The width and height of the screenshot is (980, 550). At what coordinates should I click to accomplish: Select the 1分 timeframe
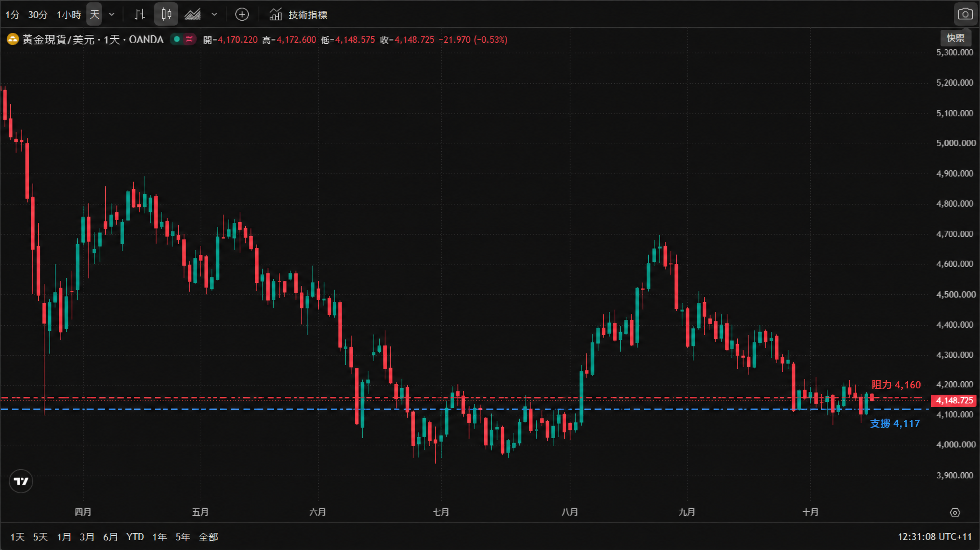[x=12, y=15]
